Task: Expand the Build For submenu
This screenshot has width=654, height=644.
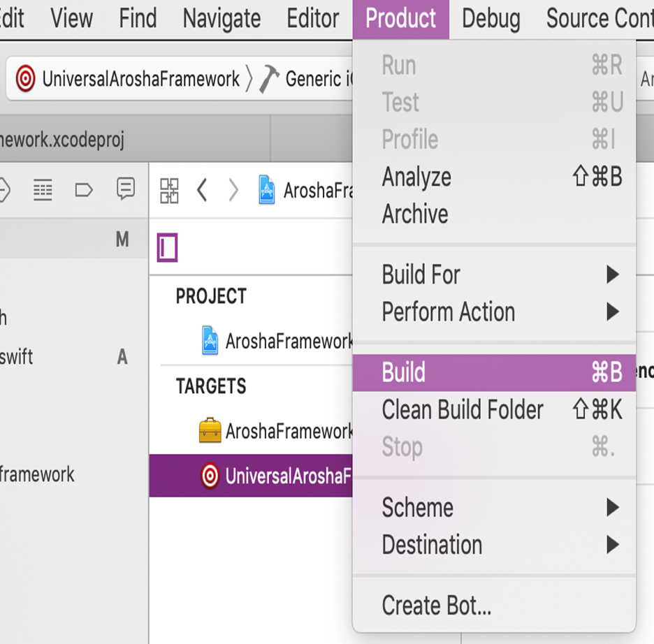Action: coord(494,275)
